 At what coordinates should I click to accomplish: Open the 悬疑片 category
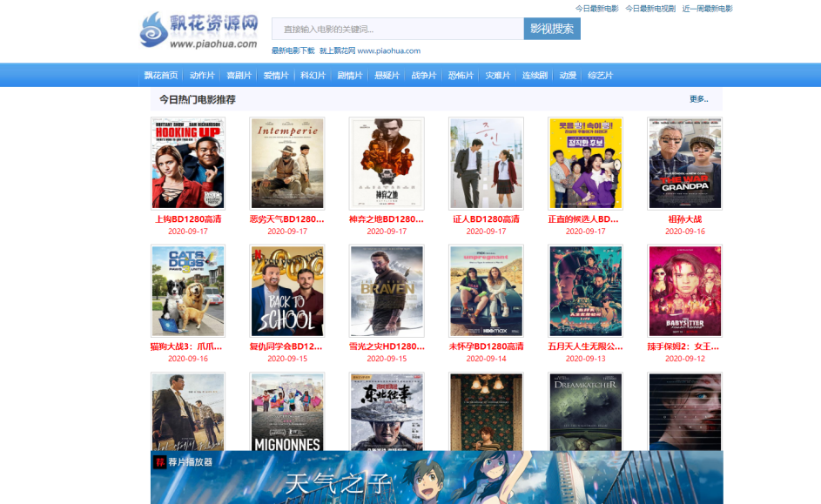pyautogui.click(x=387, y=76)
